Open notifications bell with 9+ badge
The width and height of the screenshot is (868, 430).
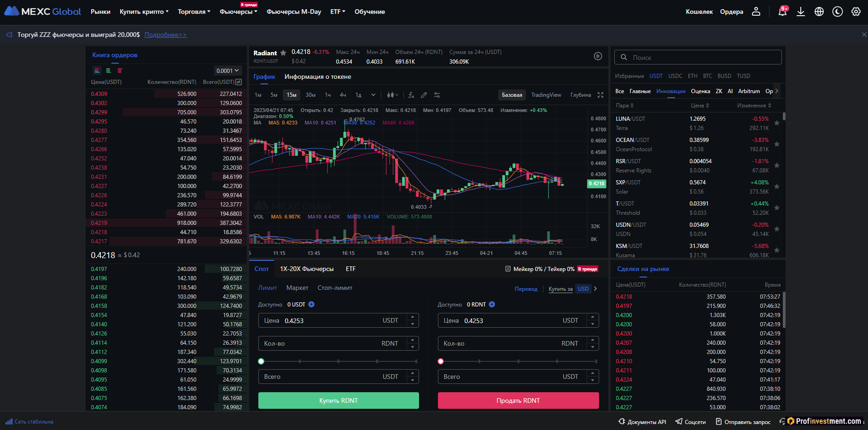(783, 12)
